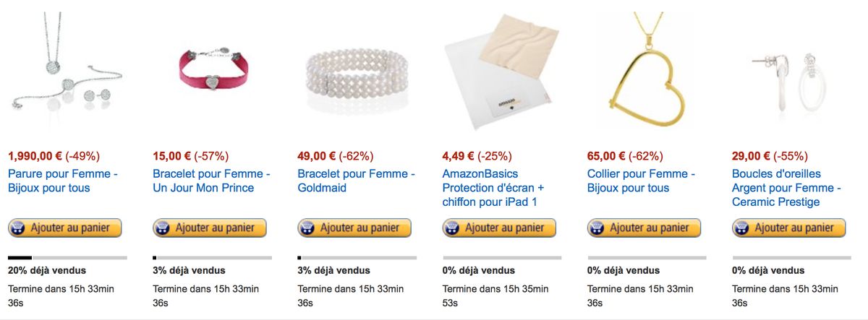This screenshot has width=868, height=320.
Task: Click the 20% sold progress bar
Action: pyautogui.click(x=67, y=257)
